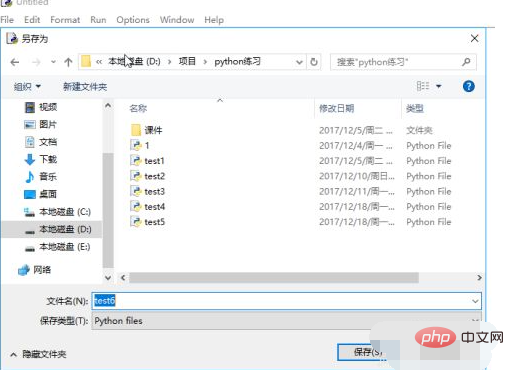Open the Run menu

98,20
